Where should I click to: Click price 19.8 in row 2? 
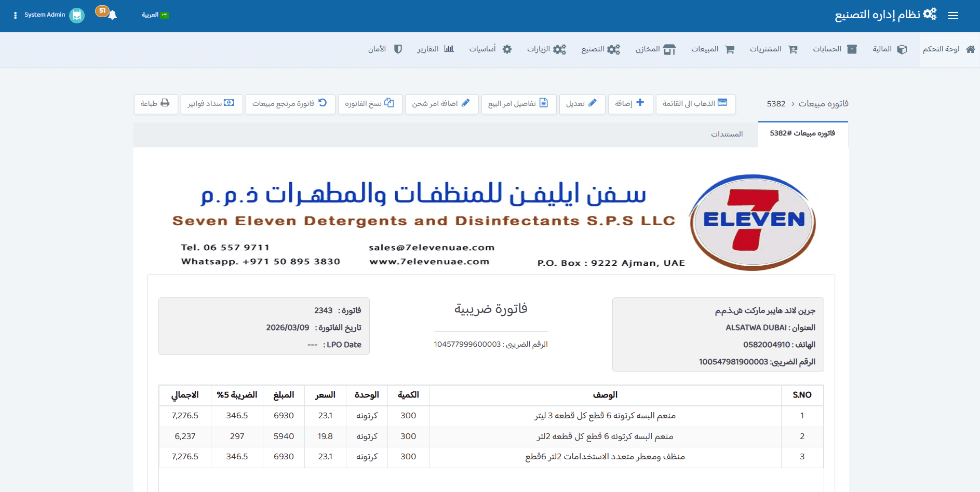325,436
